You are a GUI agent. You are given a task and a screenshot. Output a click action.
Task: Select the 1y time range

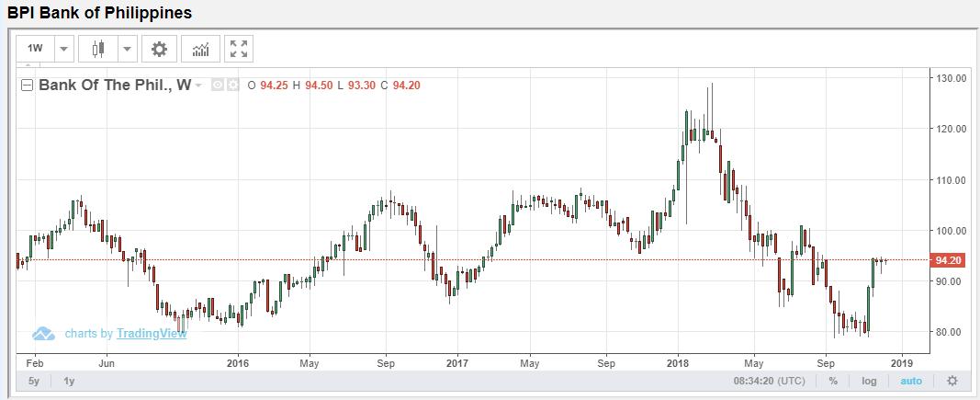tap(70, 381)
